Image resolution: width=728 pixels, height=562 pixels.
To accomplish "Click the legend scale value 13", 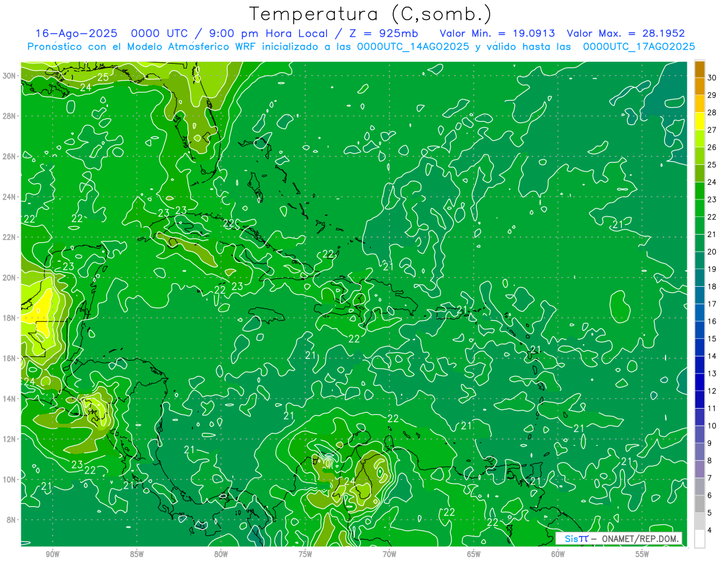I will (x=713, y=373).
